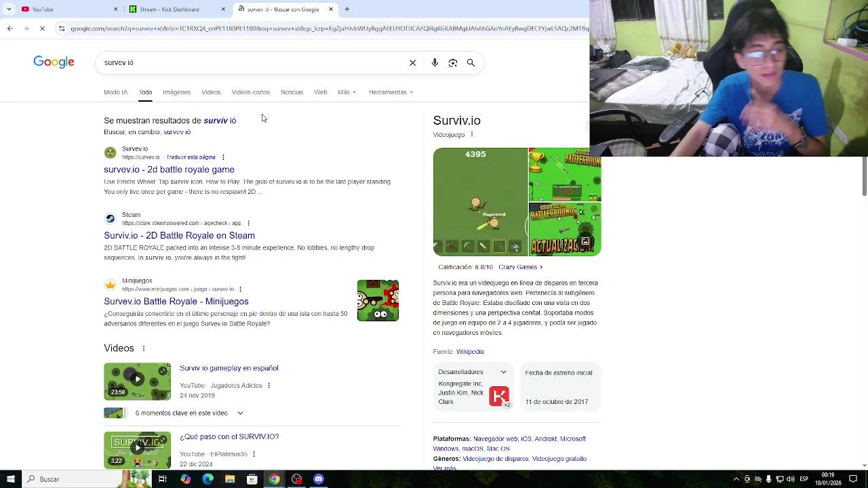Open more options for Survev.io result

(x=223, y=157)
